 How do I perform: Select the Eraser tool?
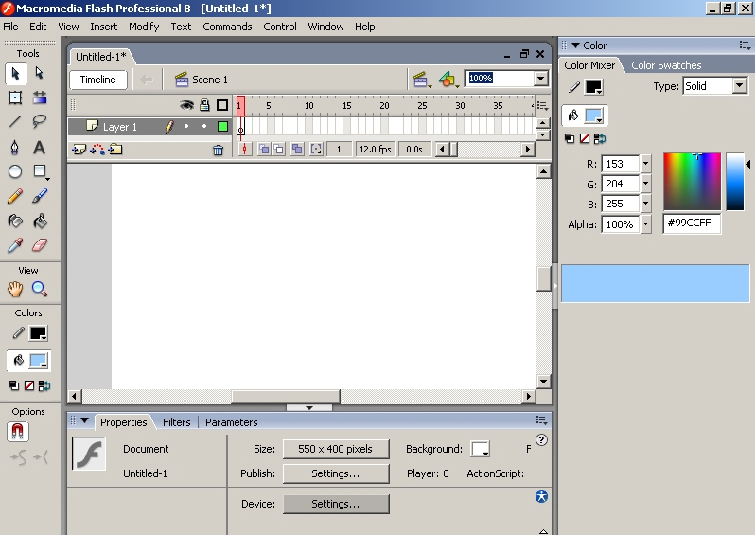(40, 245)
